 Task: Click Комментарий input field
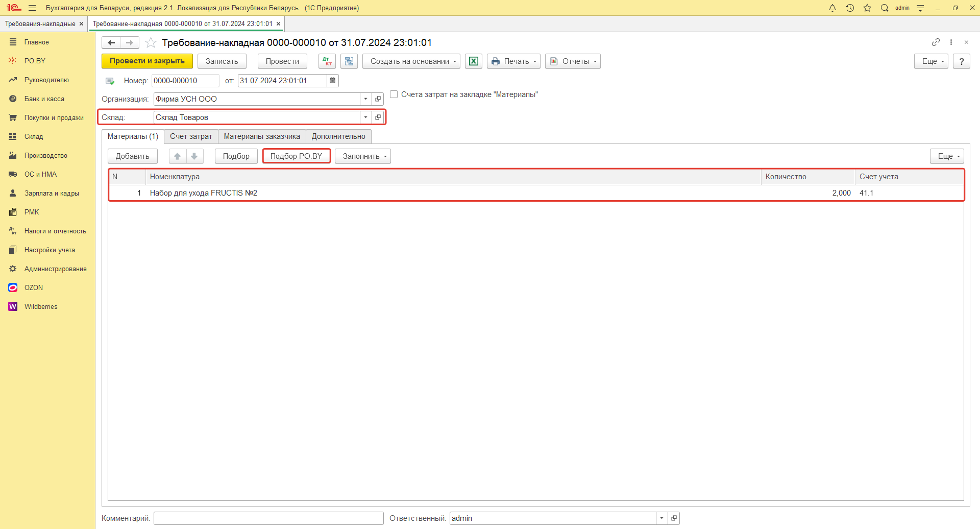click(x=268, y=518)
